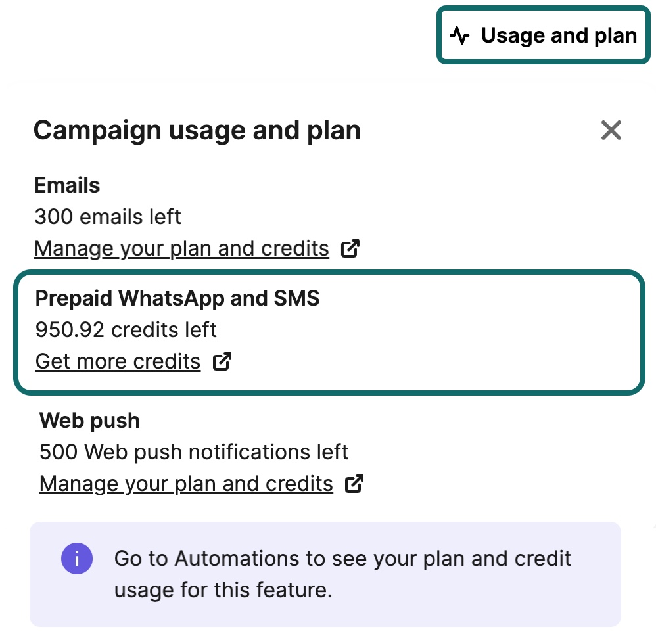Click Get more credits for WhatsApp and SMS
The height and width of the screenshot is (644, 656).
pos(117,361)
